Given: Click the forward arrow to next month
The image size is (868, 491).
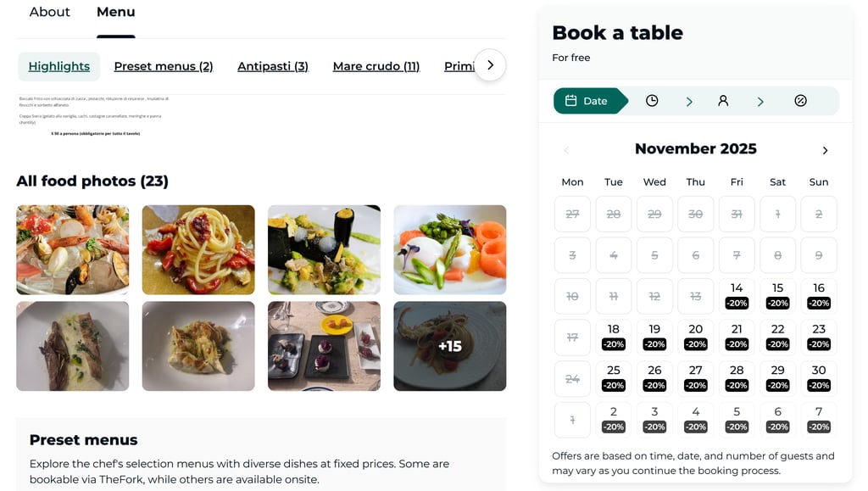Looking at the screenshot, I should [x=825, y=150].
